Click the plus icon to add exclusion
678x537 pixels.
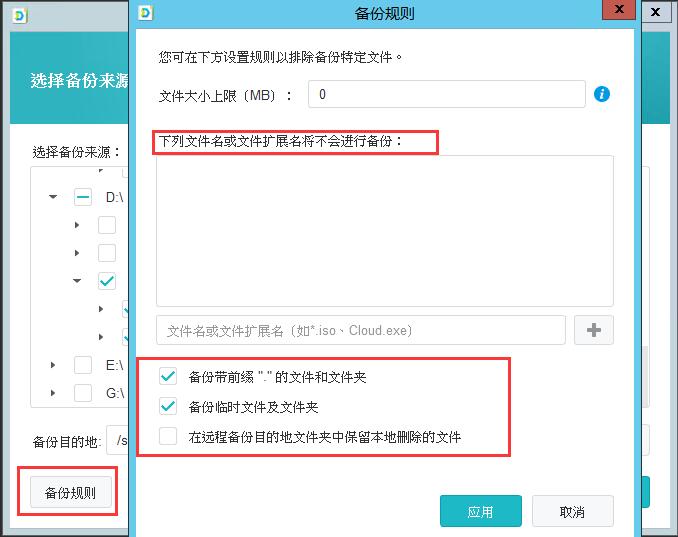(x=593, y=330)
